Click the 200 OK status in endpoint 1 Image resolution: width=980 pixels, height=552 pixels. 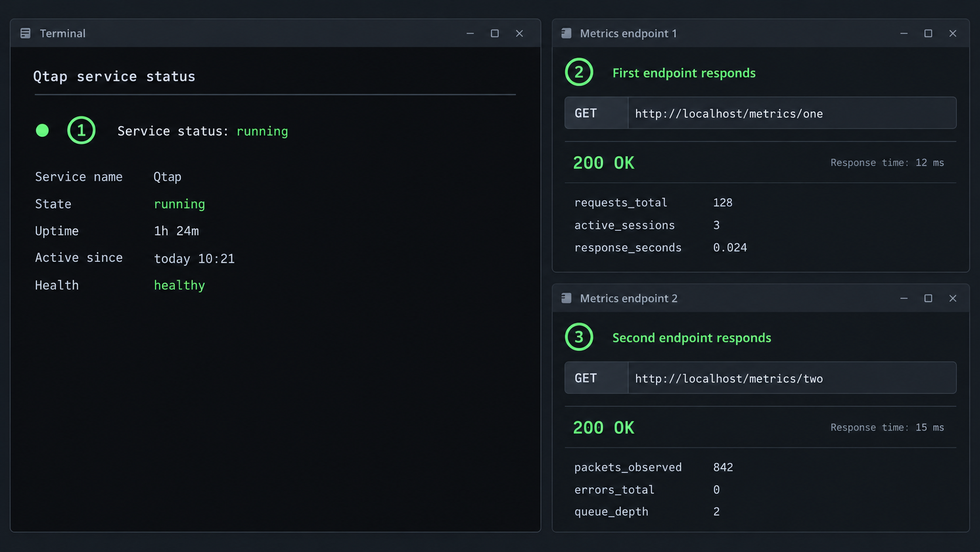pyautogui.click(x=604, y=162)
